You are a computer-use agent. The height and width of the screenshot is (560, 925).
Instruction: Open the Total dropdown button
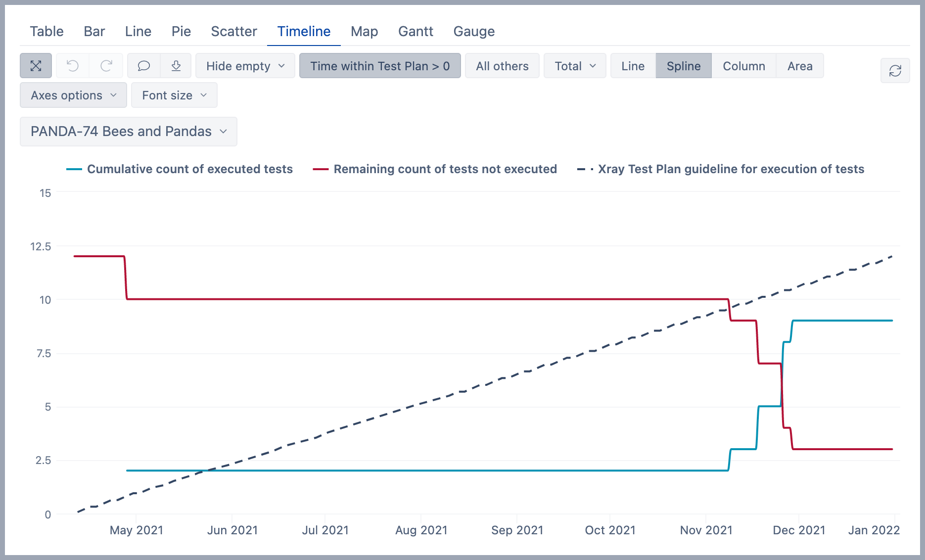[x=575, y=66]
